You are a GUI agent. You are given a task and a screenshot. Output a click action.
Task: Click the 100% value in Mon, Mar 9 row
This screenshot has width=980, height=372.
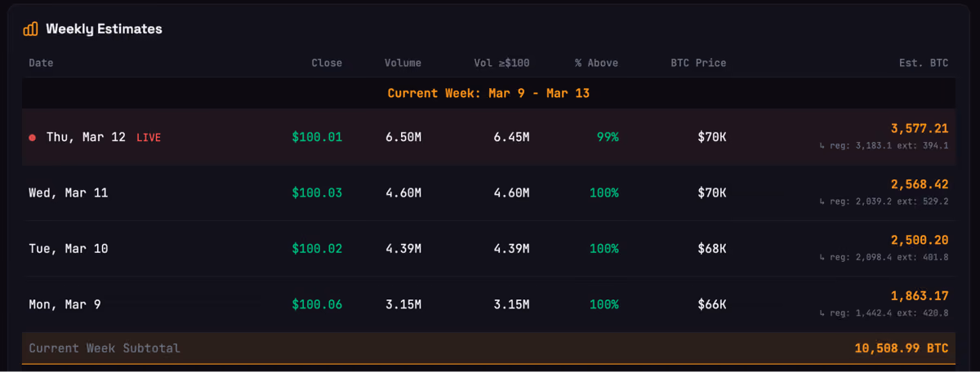(x=604, y=304)
